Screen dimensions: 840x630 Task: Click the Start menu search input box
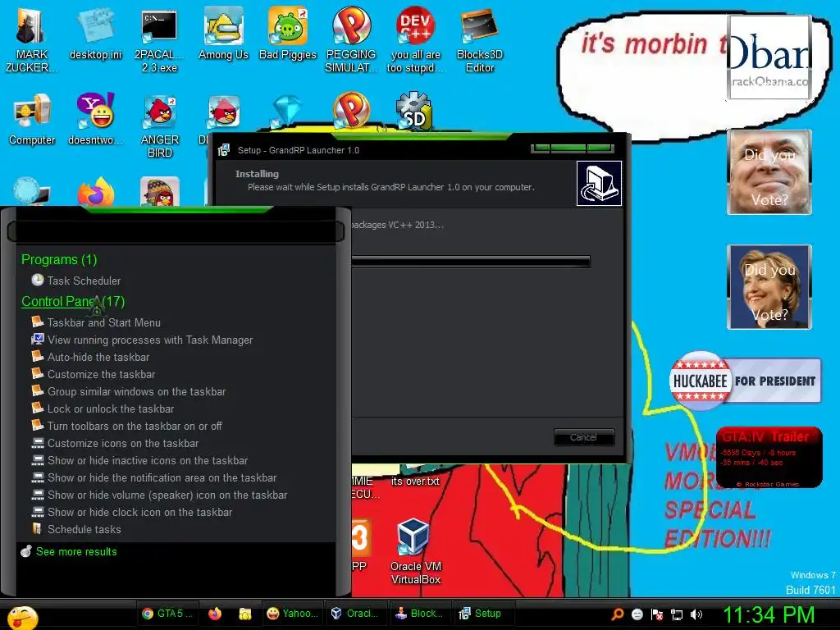pos(176,231)
